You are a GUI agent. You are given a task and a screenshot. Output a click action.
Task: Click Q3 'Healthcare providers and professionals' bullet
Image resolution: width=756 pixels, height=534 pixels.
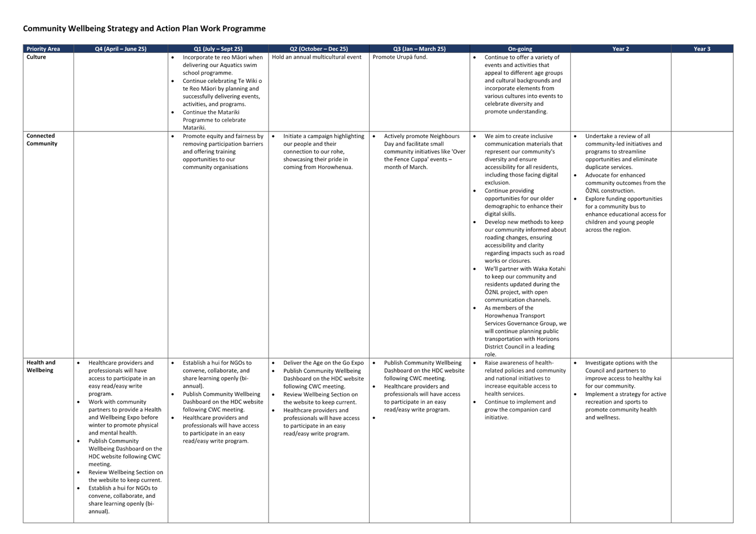422,398
